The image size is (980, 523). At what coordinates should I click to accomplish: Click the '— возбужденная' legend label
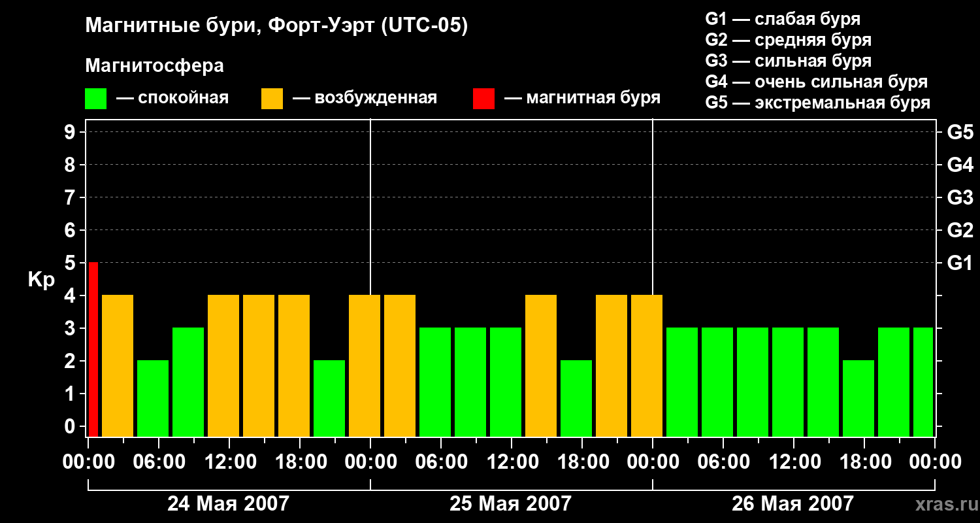pyautogui.click(x=365, y=98)
